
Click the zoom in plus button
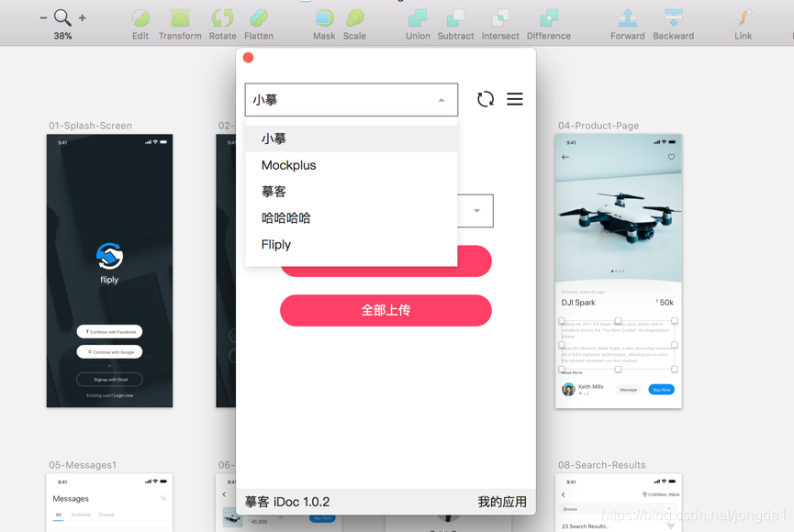[x=82, y=17]
